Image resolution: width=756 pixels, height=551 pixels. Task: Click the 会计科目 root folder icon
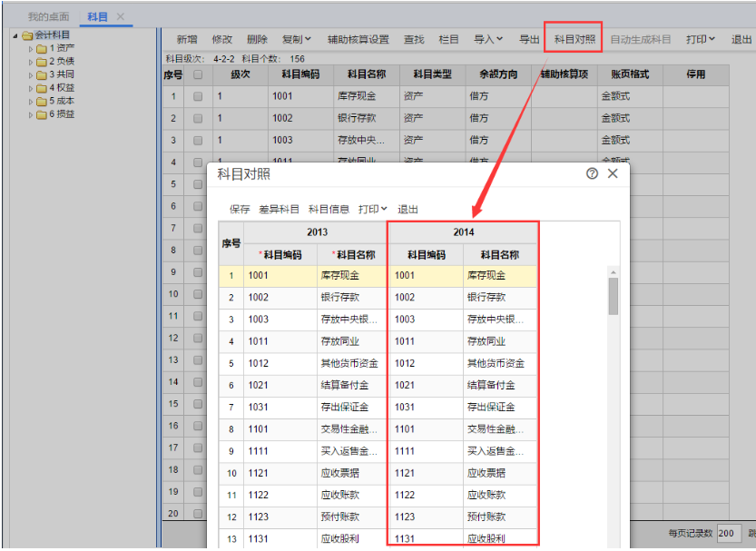[27, 35]
